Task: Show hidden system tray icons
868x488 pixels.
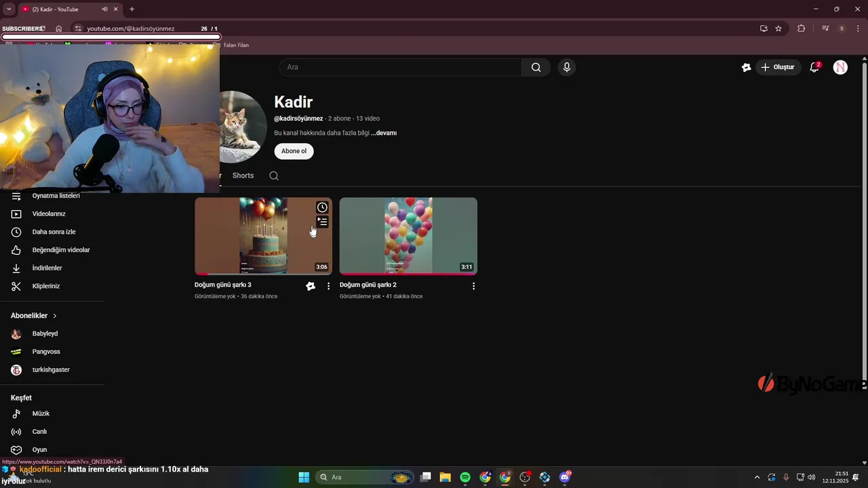Action: click(757, 477)
